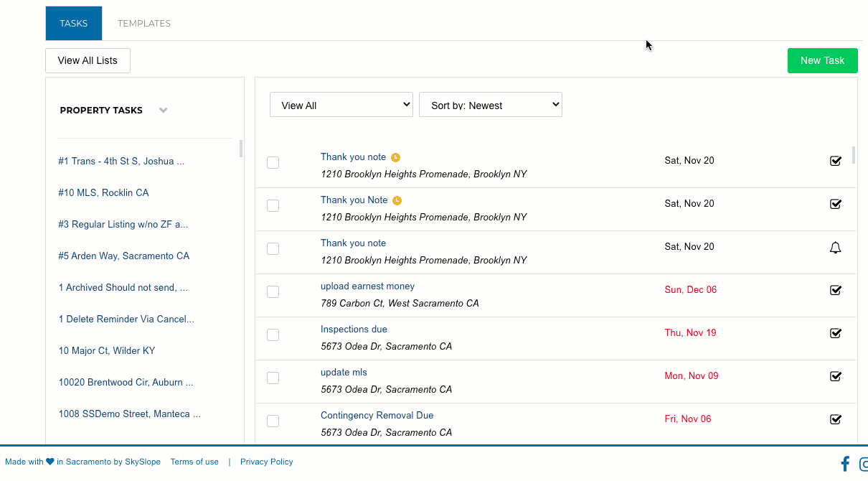This screenshot has width=868, height=481.
Task: Click the check icon for update mls
Action: (835, 376)
